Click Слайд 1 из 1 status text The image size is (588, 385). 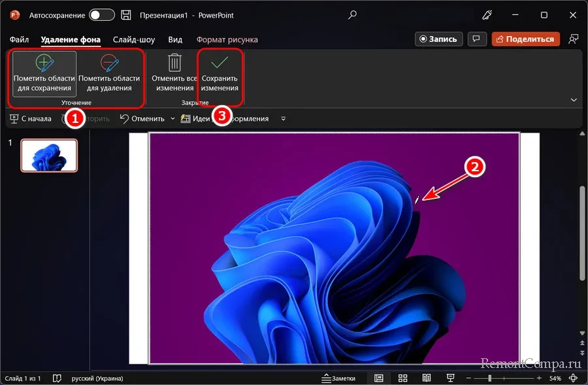(x=22, y=378)
